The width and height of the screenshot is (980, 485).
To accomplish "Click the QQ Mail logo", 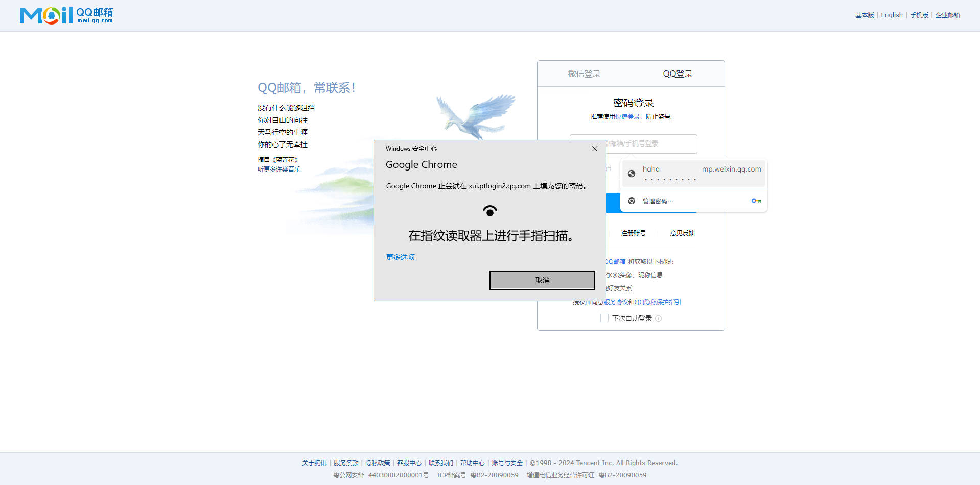I will point(66,15).
